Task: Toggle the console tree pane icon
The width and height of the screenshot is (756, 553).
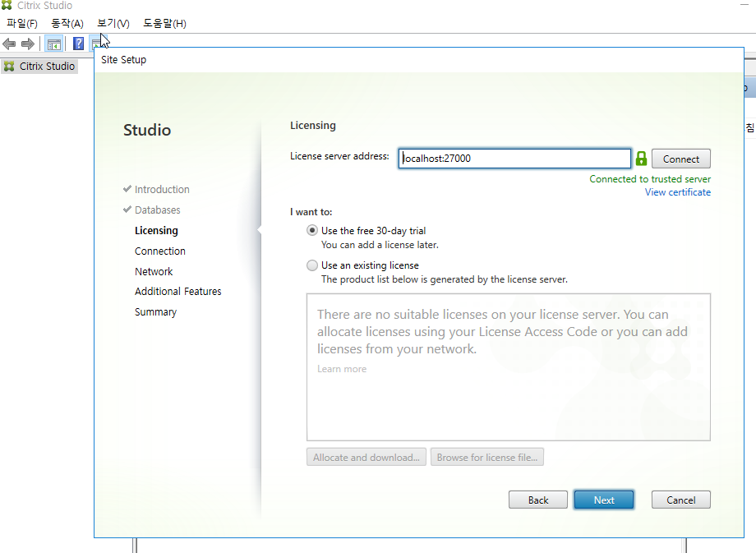Action: [x=54, y=44]
